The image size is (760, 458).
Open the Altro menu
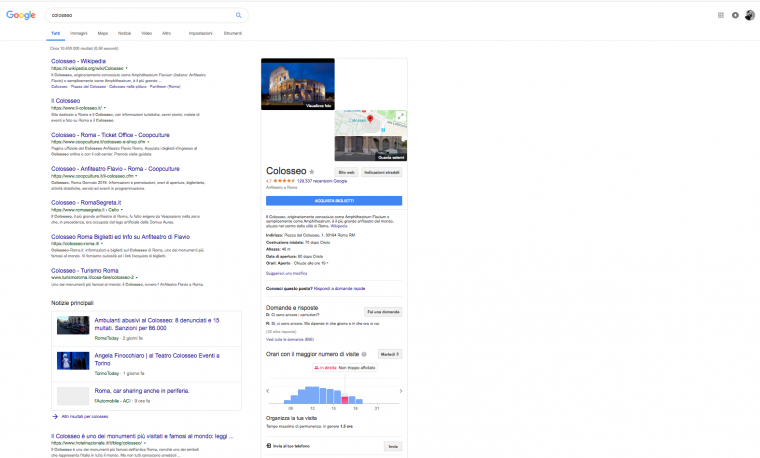(166, 33)
